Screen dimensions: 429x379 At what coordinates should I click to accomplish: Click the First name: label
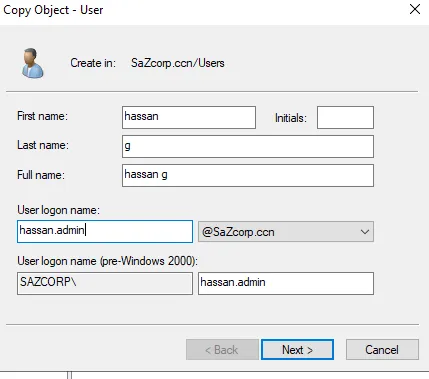(42, 116)
